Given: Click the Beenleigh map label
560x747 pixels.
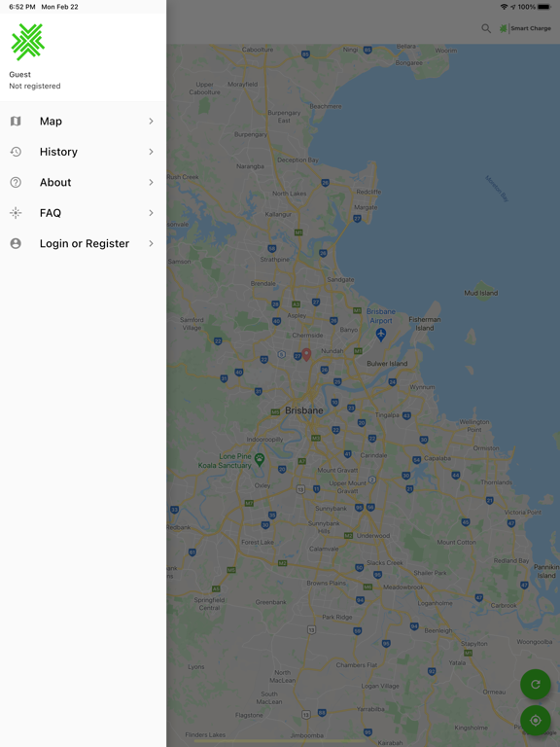Looking at the screenshot, I should point(438,630).
